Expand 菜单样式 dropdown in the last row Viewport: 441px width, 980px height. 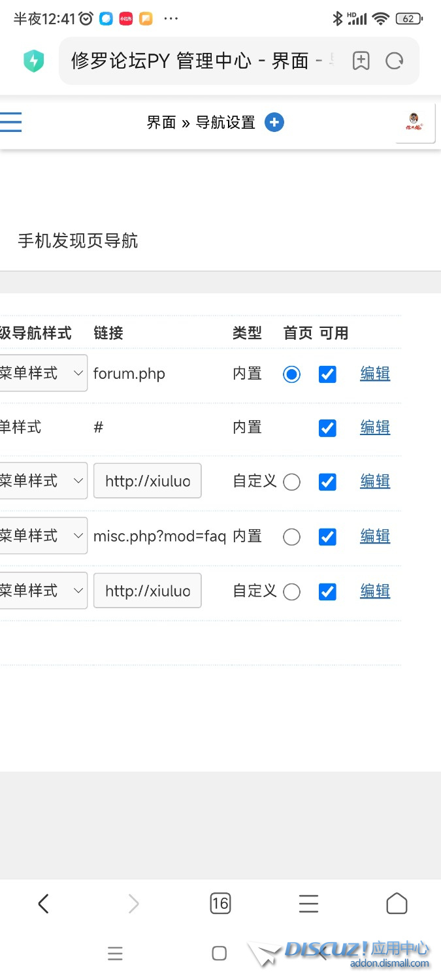[x=42, y=591]
